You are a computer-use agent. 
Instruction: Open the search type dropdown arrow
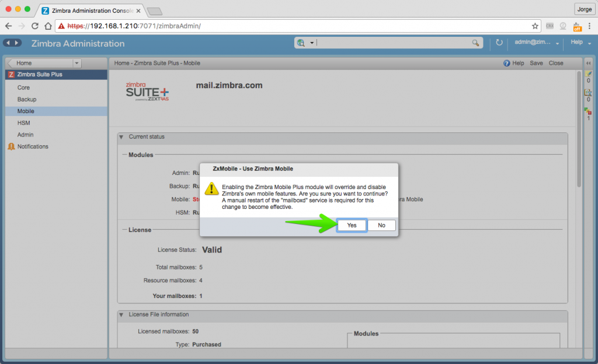[x=312, y=43]
